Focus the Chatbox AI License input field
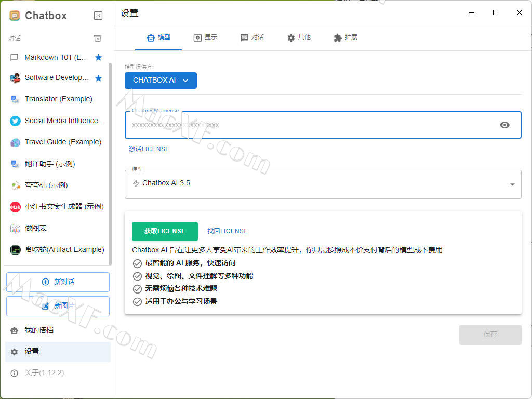 [x=323, y=125]
